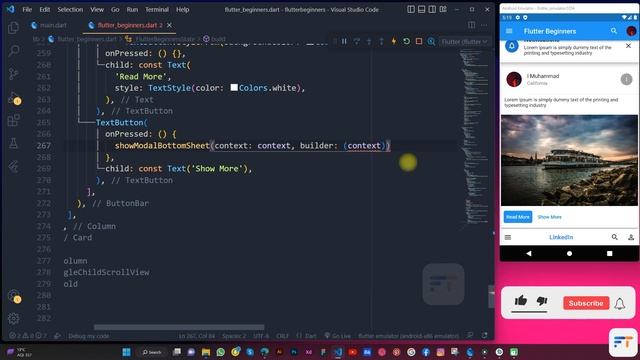Click the LinkedIn label in the bottom bar
The image size is (640, 360).
[x=561, y=237]
